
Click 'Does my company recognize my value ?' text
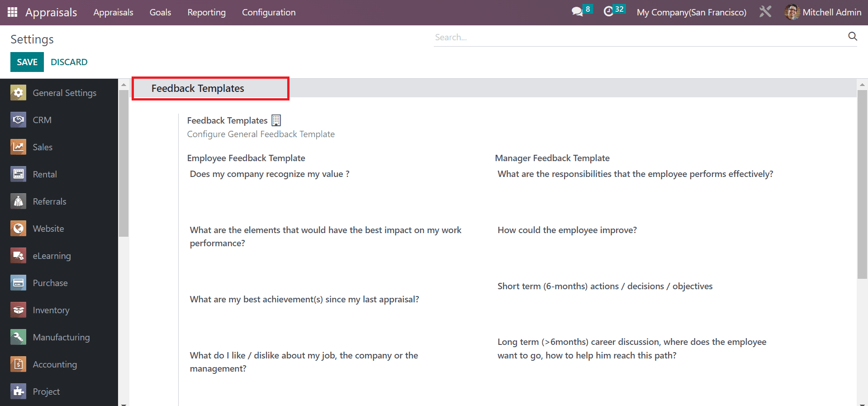tap(270, 174)
